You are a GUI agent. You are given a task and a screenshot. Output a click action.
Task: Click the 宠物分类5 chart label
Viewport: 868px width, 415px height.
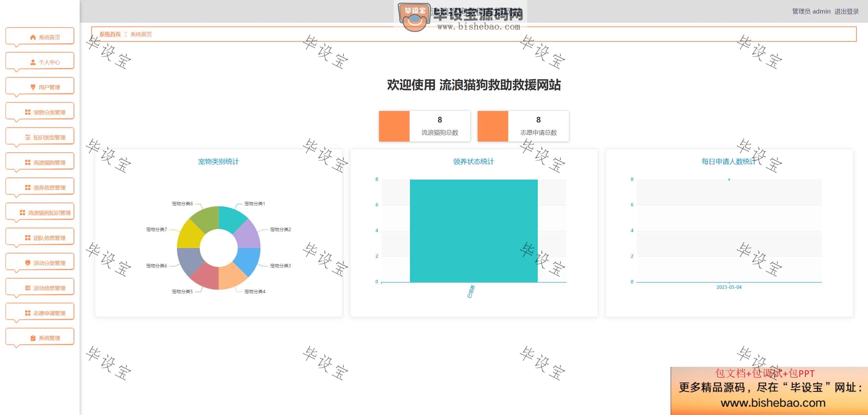pos(182,291)
